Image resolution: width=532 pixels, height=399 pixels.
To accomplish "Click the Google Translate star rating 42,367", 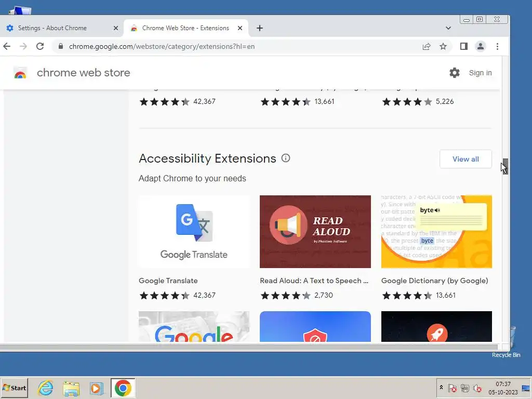I will point(177,295).
